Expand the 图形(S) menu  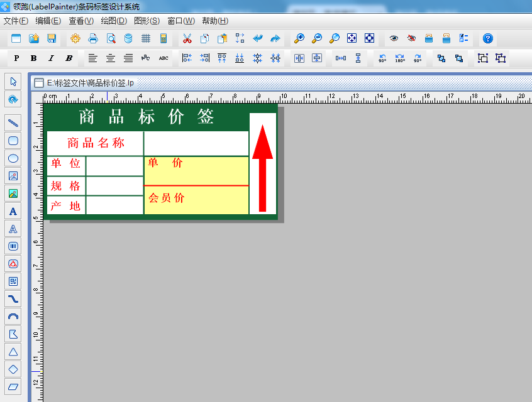(x=147, y=21)
